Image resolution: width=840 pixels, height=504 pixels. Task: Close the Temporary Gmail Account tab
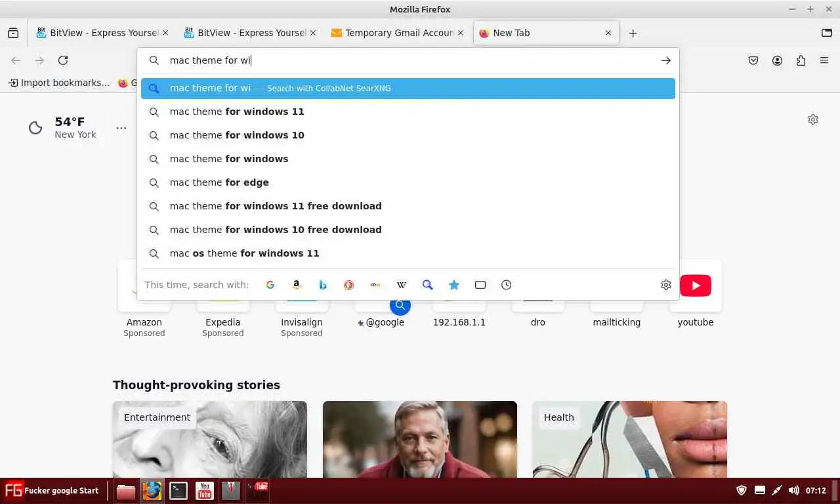pyautogui.click(x=461, y=33)
